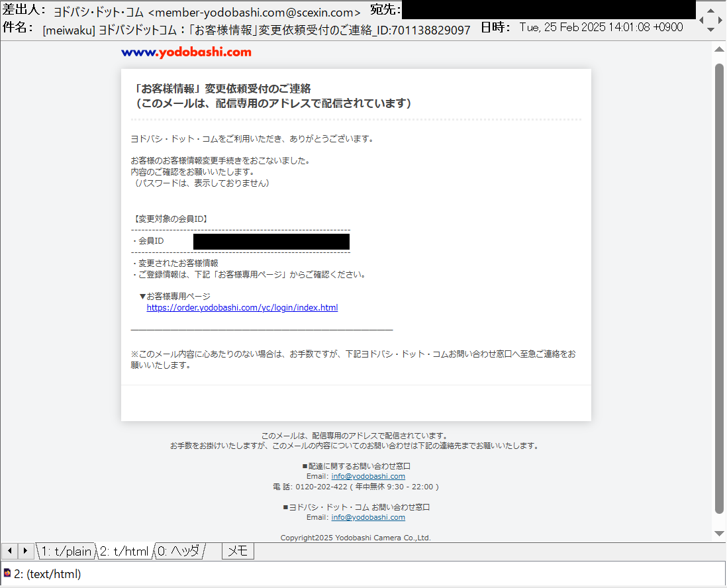The width and height of the screenshot is (727, 588).
Task: Click the Yodobashi.com inquiry desk info@yodobashi.com link
Action: point(368,517)
